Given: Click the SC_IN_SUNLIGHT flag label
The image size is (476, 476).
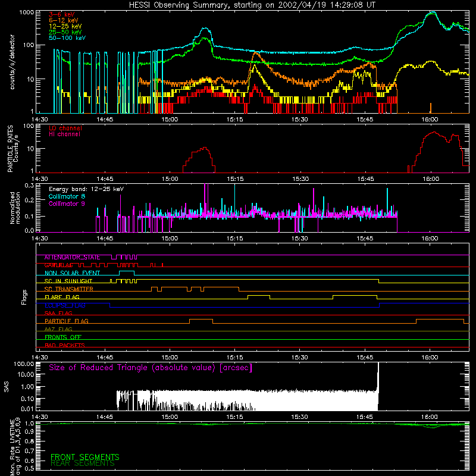Looking at the screenshot, I should pyautogui.click(x=68, y=281).
